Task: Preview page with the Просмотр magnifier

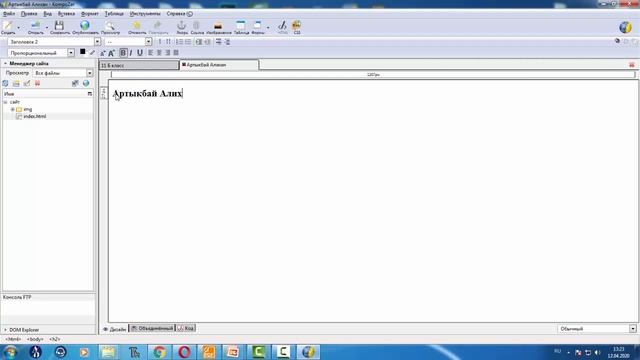Action: (x=110, y=27)
